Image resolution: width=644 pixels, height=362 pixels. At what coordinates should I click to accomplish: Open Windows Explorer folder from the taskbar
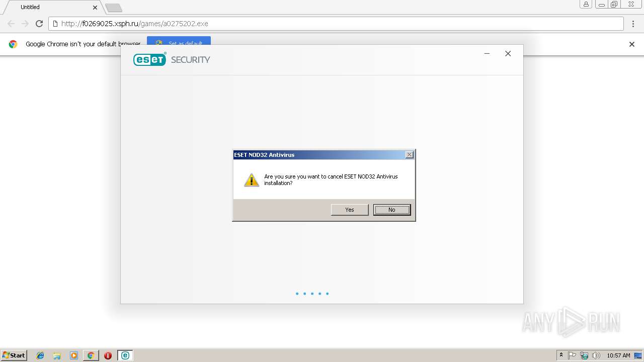click(57, 355)
